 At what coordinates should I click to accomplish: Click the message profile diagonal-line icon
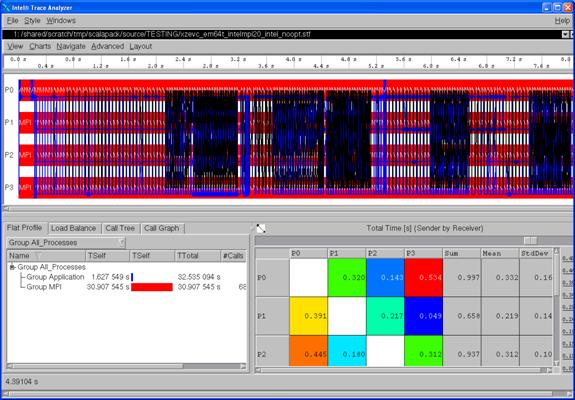[x=261, y=228]
